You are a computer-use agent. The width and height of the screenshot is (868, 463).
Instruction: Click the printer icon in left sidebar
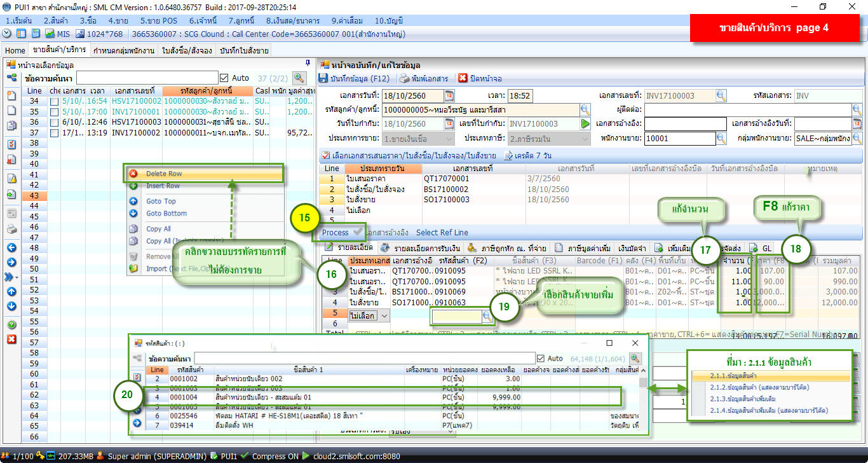pyautogui.click(x=11, y=230)
